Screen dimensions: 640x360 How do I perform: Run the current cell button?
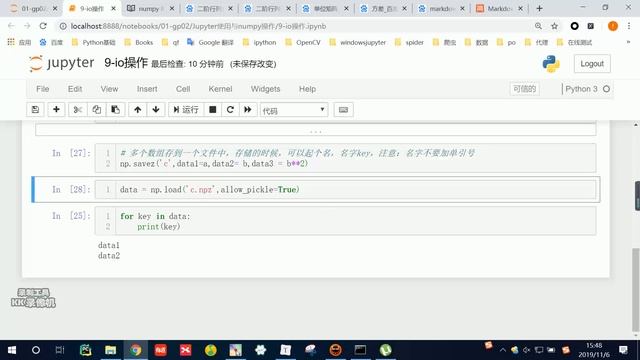click(186, 109)
